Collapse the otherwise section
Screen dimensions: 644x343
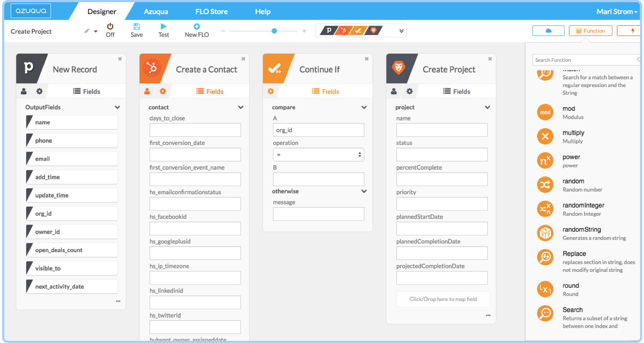pos(364,191)
